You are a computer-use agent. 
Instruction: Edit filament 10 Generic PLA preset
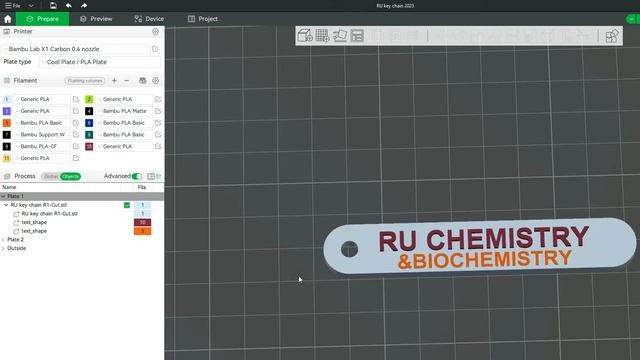click(x=158, y=146)
